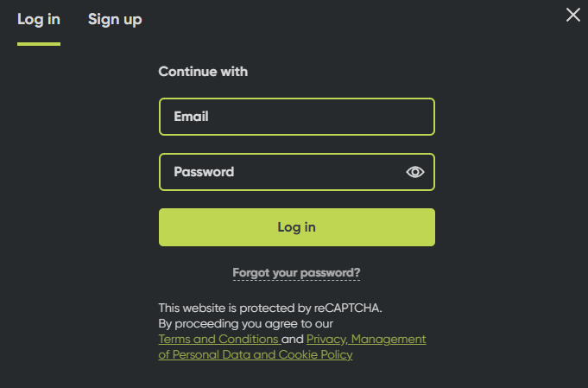Open the Personal Data and Cookie Policy line

pyautogui.click(x=256, y=354)
